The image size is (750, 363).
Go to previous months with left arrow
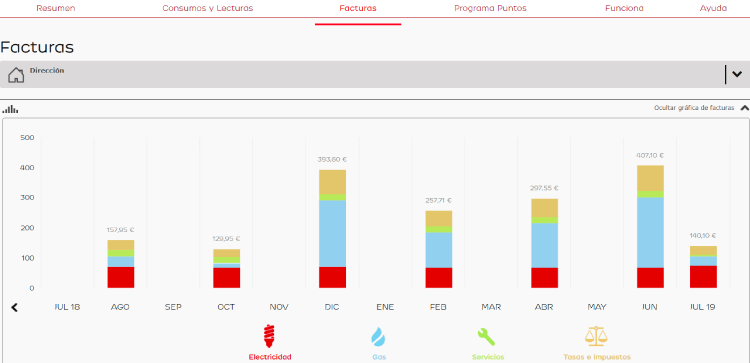tap(14, 308)
